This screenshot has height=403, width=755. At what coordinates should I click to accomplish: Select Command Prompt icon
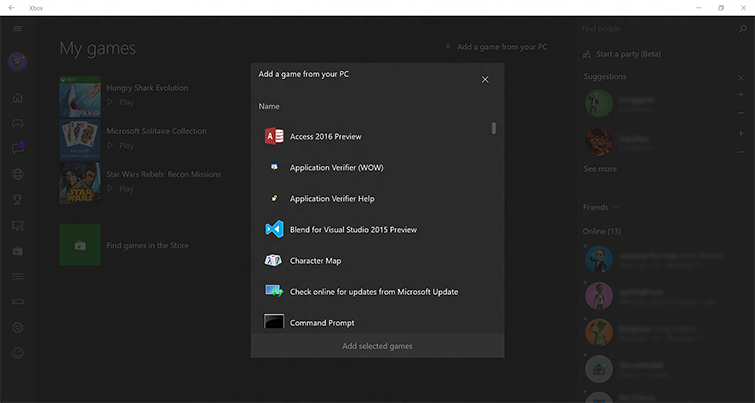pos(274,321)
